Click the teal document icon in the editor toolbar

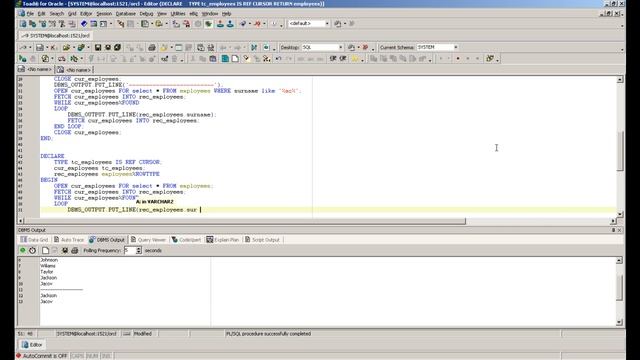tap(225, 59)
